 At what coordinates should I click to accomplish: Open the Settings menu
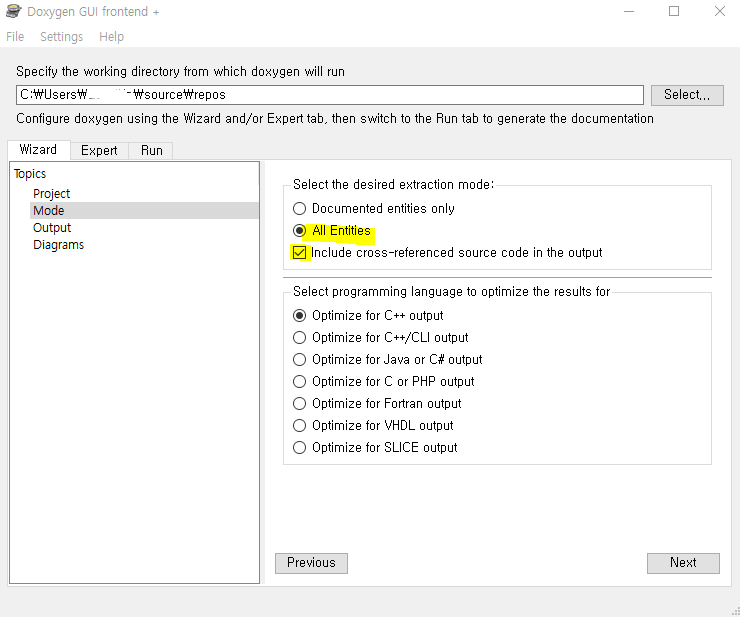click(x=61, y=36)
